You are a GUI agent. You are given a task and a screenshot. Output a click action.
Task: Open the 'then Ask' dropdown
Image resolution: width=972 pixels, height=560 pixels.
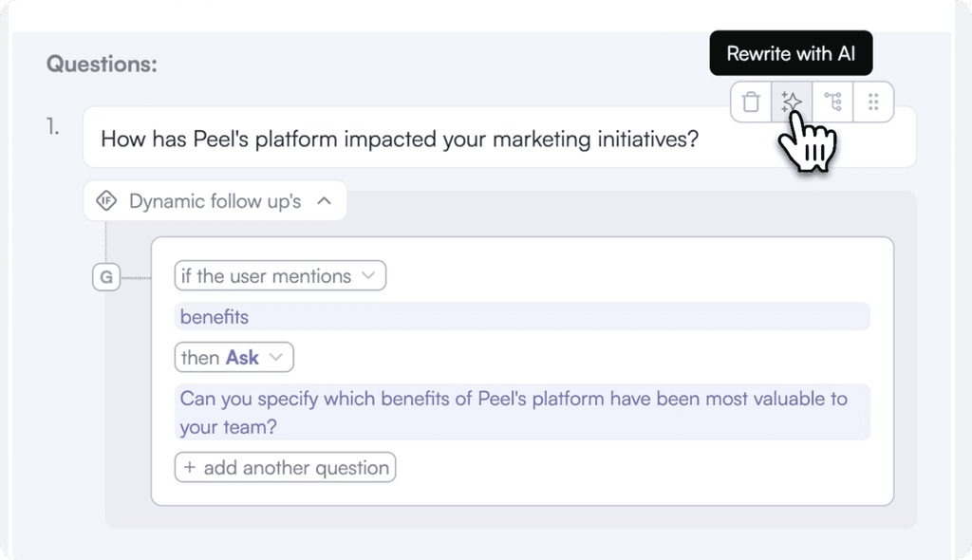point(234,358)
